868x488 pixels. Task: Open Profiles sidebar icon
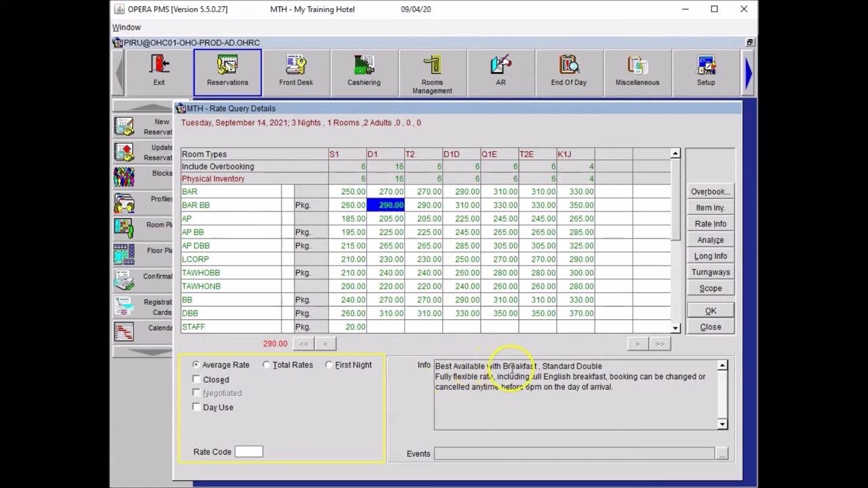click(x=124, y=203)
